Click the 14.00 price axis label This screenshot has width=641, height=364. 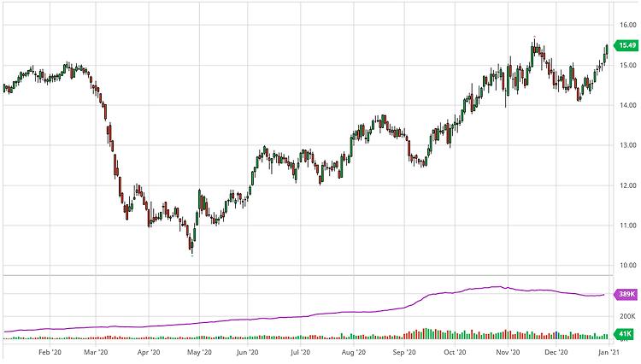[627, 105]
